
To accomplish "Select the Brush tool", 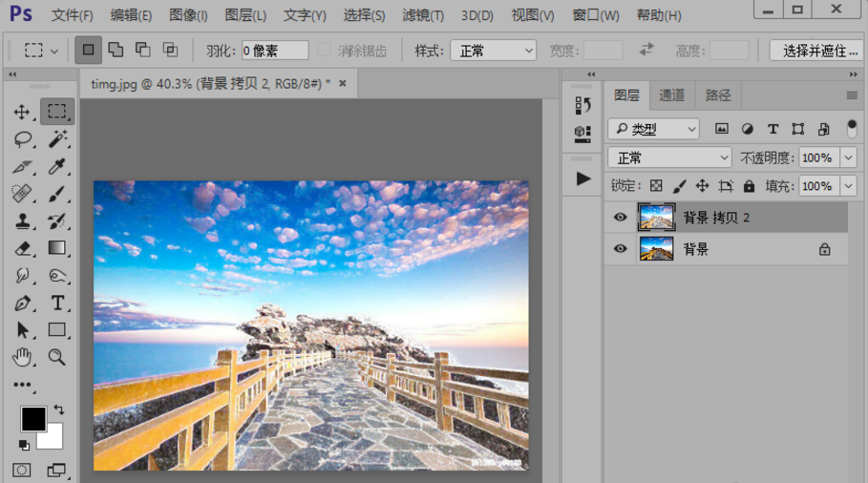I will [x=56, y=193].
